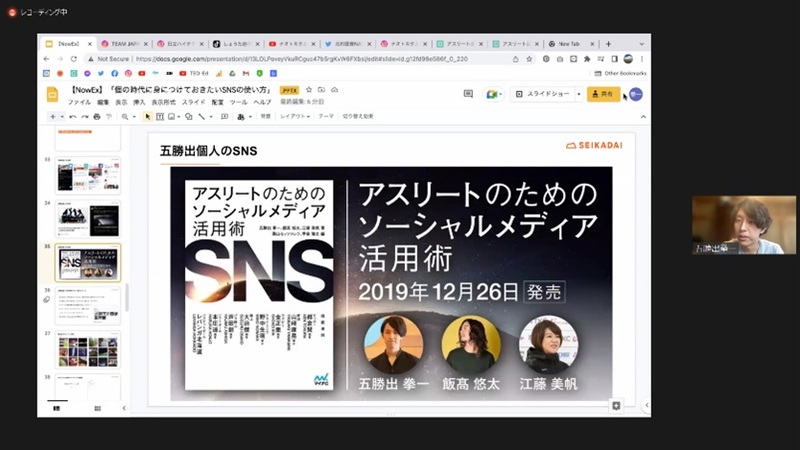The height and width of the screenshot is (450, 800).
Task: Open the Google Slides home icon
Action: (x=52, y=95)
